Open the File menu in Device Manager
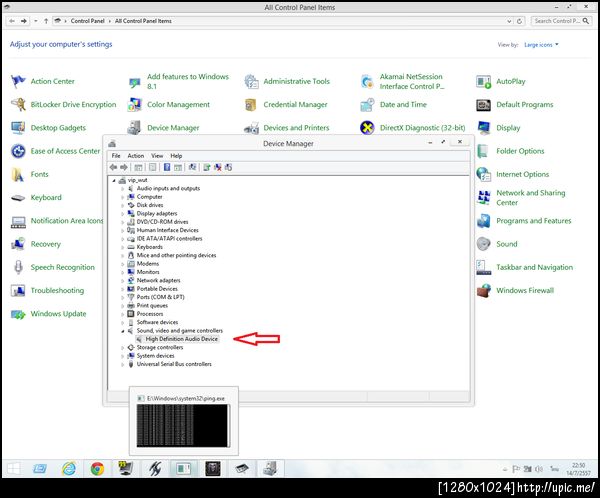Screen dimensions: 600x498 pos(116,156)
